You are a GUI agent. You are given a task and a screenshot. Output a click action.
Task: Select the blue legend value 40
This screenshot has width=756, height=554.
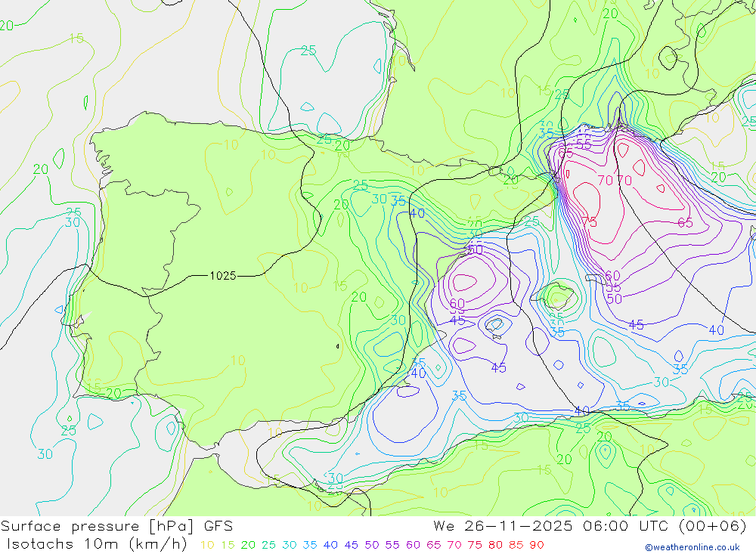(330, 545)
